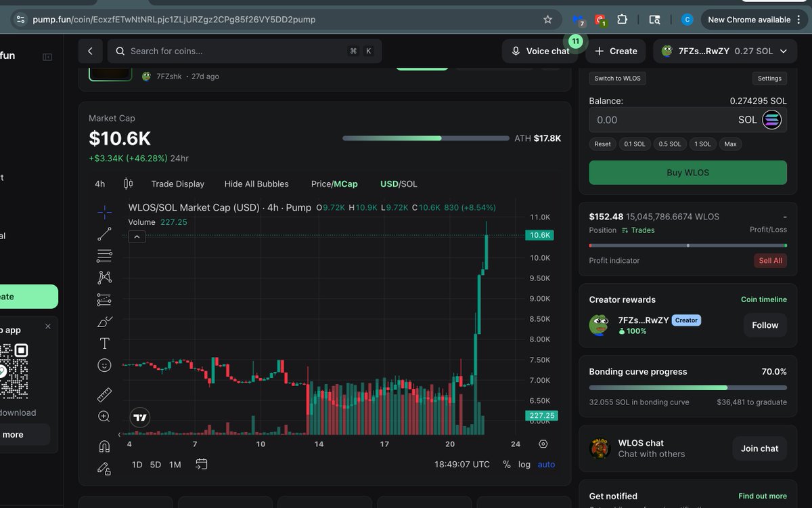The width and height of the screenshot is (812, 508).
Task: Set chart range to 1D
Action: 137,465
